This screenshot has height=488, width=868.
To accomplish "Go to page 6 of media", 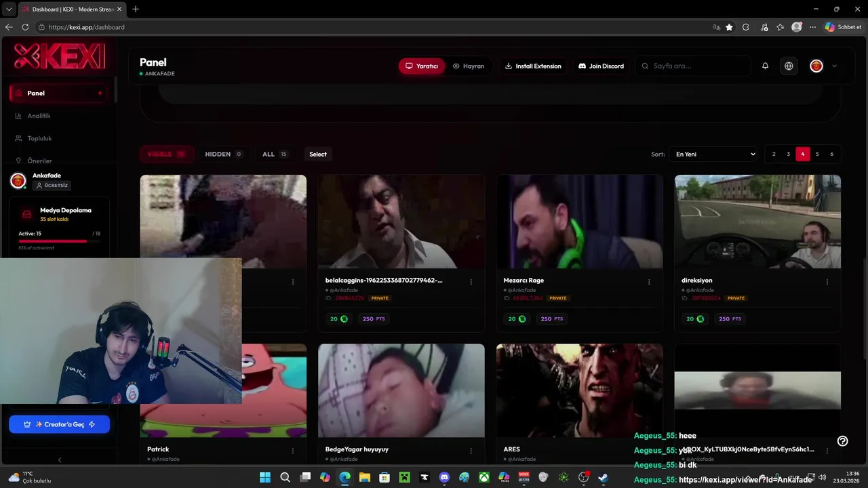I will (831, 154).
